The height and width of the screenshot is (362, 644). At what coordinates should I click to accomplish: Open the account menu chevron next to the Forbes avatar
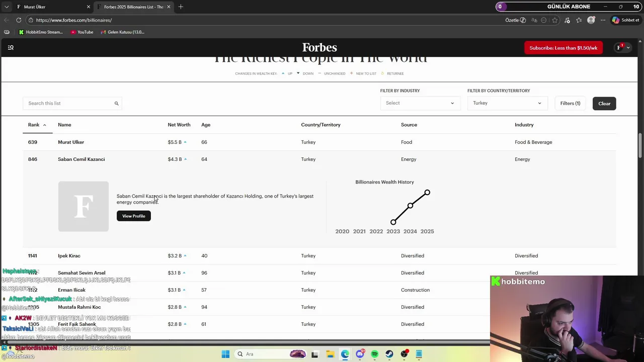click(628, 48)
